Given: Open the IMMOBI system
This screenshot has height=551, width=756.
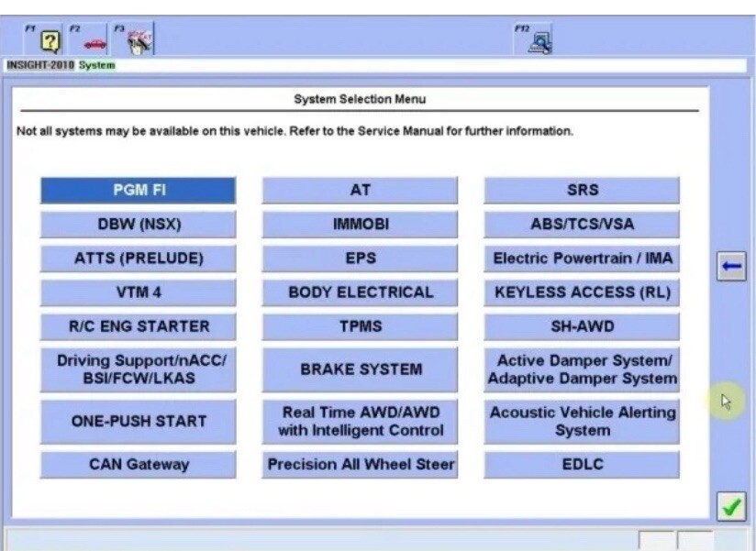Looking at the screenshot, I should tap(361, 225).
